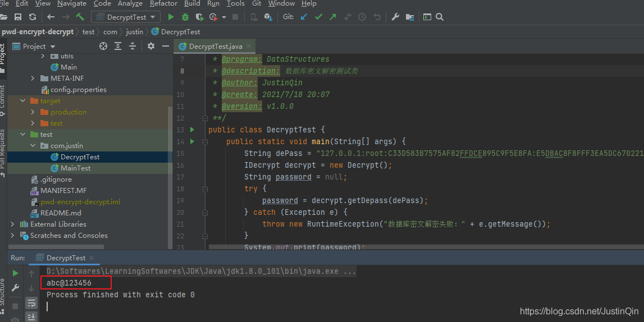Click the locate-in-tree crosshair icon

tap(103, 46)
